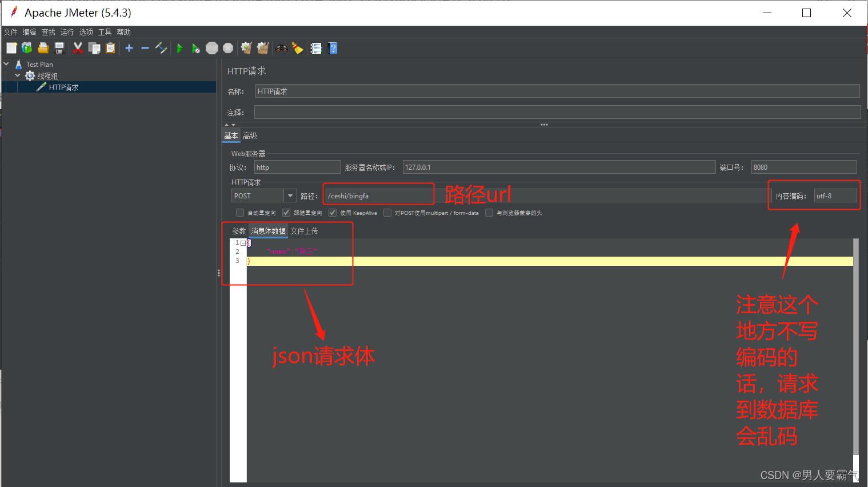Click the 内容编码 utf-8 field
Image resolution: width=868 pixels, height=487 pixels.
(x=835, y=195)
